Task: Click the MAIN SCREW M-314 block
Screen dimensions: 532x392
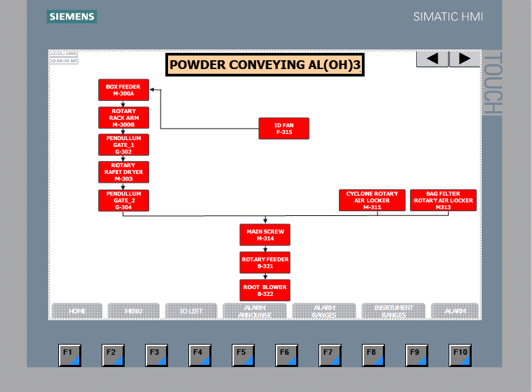Action: click(x=265, y=235)
